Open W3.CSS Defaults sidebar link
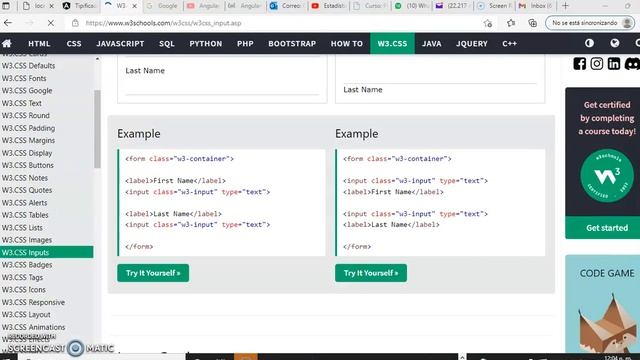640x360 pixels. (x=28, y=66)
